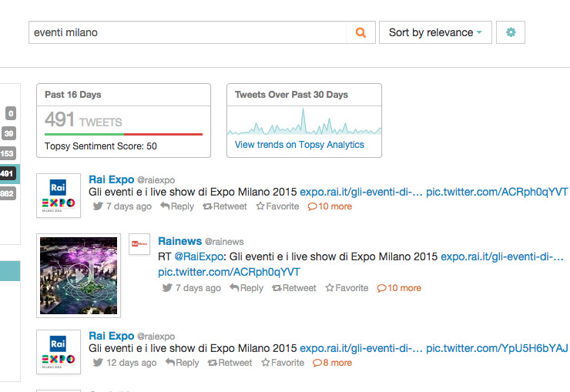Favorite the Rainews tweet
Screen dimensions: 570x392
click(x=347, y=288)
